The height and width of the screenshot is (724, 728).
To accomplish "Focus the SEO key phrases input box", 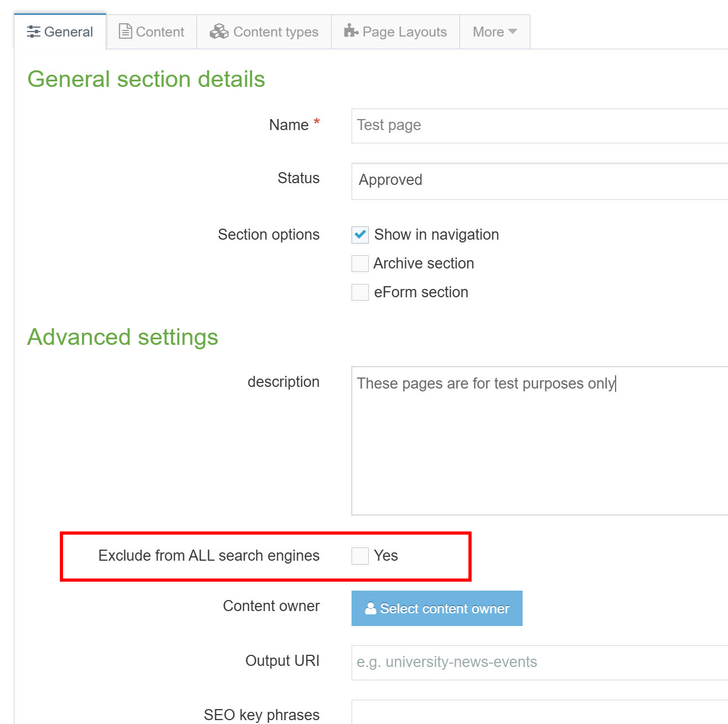I will pyautogui.click(x=539, y=713).
